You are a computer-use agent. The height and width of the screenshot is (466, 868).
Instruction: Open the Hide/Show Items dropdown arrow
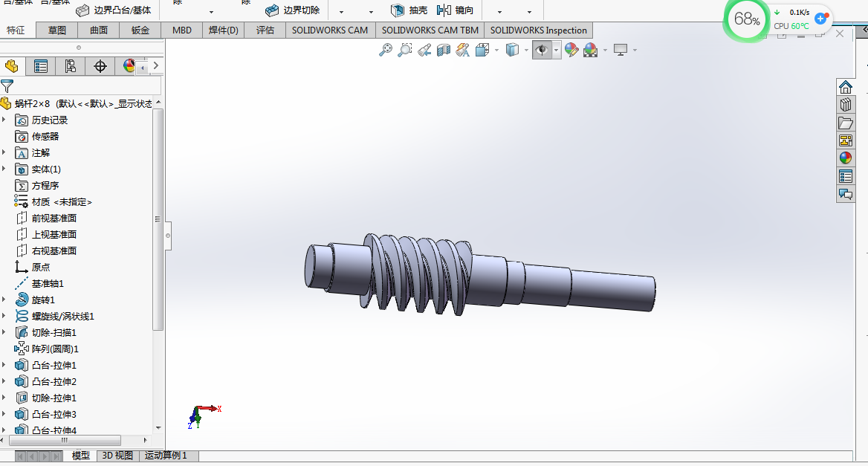pos(557,51)
